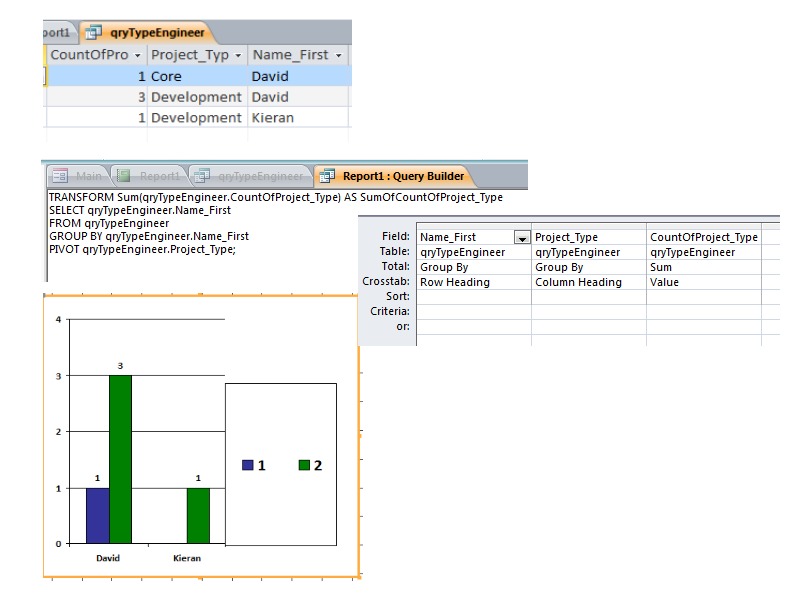
Task: Open the Name_First field dropdown in grid
Action: pyautogui.click(x=522, y=238)
